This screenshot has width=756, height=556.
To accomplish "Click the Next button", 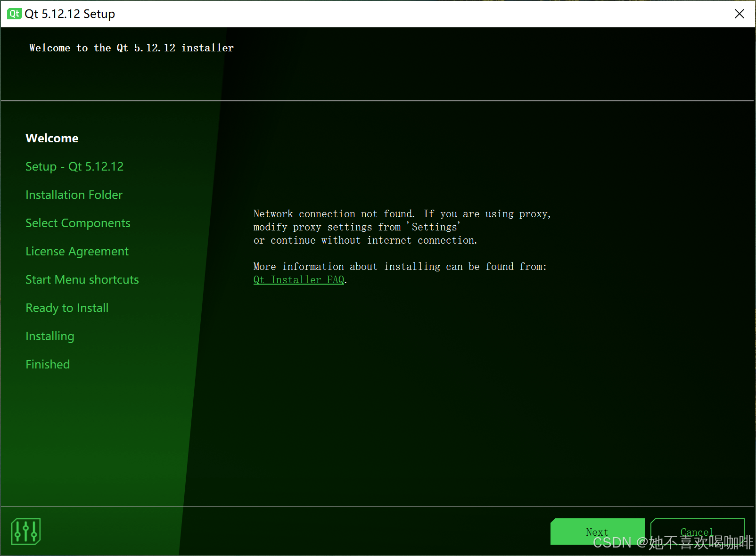I will click(597, 531).
